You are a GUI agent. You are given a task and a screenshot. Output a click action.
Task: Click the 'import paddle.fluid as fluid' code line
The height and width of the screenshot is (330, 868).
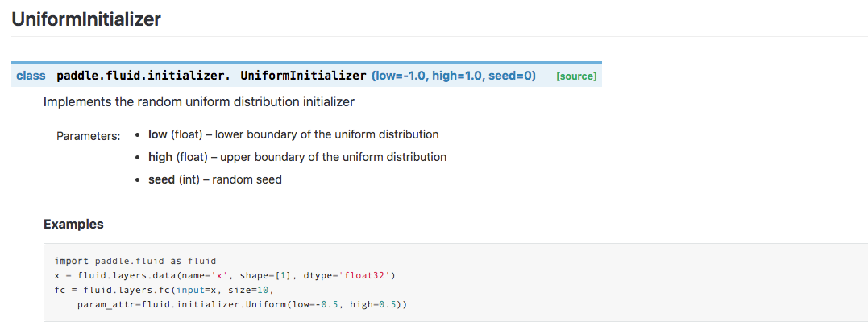coord(135,260)
